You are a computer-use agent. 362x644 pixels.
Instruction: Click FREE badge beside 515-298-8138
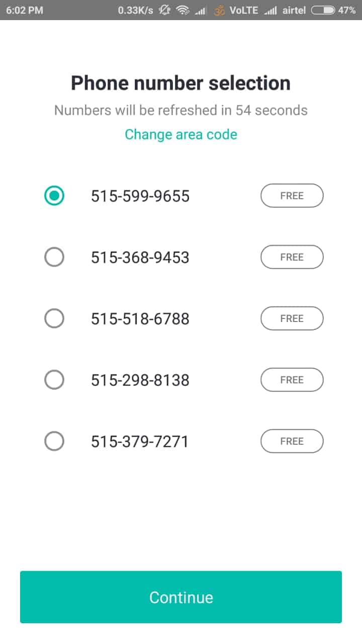pos(292,380)
